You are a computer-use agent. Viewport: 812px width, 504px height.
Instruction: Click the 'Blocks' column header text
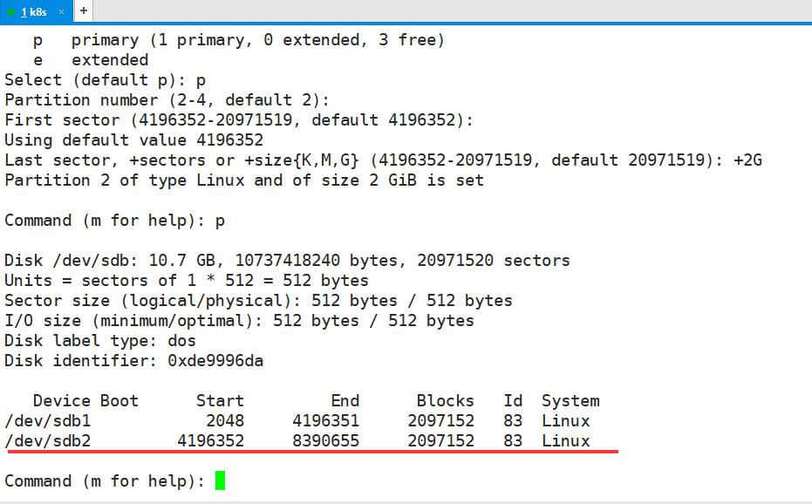tap(445, 401)
